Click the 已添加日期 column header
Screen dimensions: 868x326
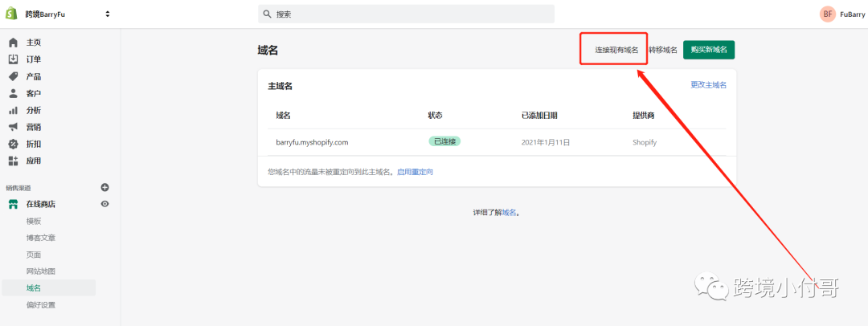[539, 116]
